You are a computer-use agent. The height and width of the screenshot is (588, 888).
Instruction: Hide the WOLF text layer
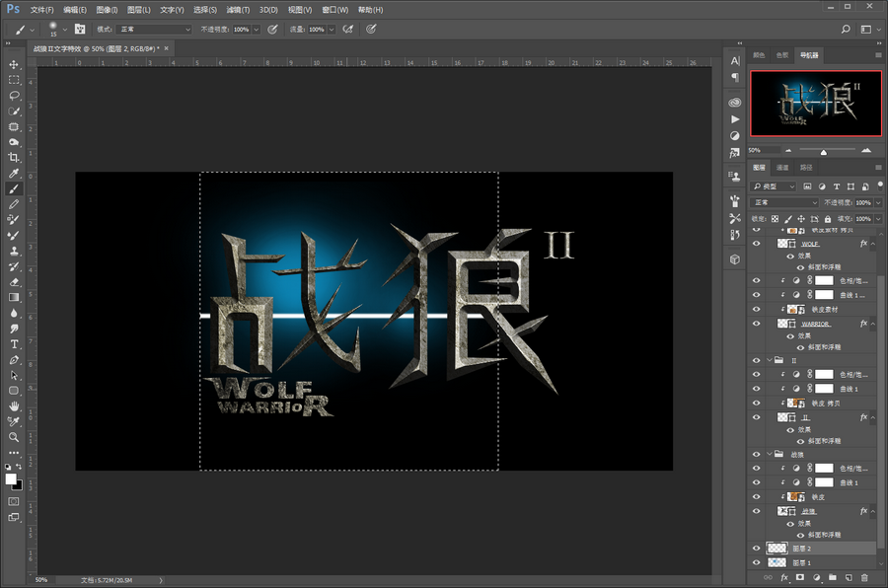pyautogui.click(x=757, y=243)
